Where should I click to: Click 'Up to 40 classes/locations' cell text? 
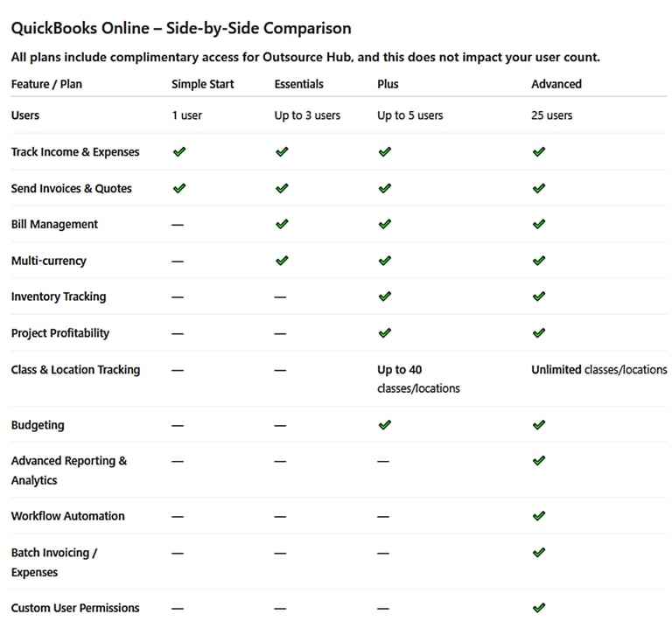click(x=418, y=379)
